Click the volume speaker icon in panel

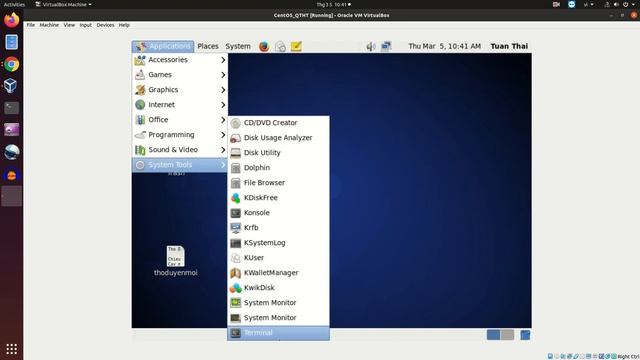tap(371, 47)
